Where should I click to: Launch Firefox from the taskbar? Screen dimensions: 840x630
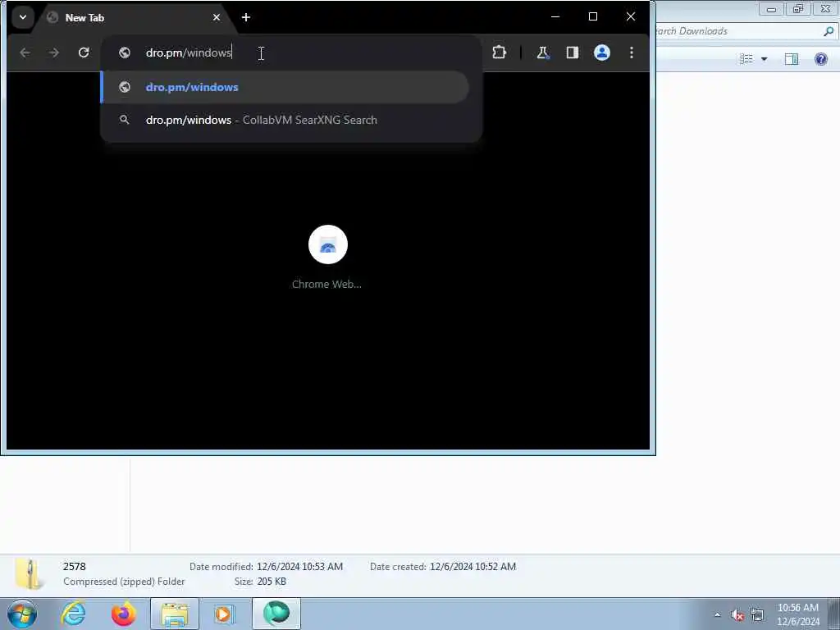coord(124,614)
